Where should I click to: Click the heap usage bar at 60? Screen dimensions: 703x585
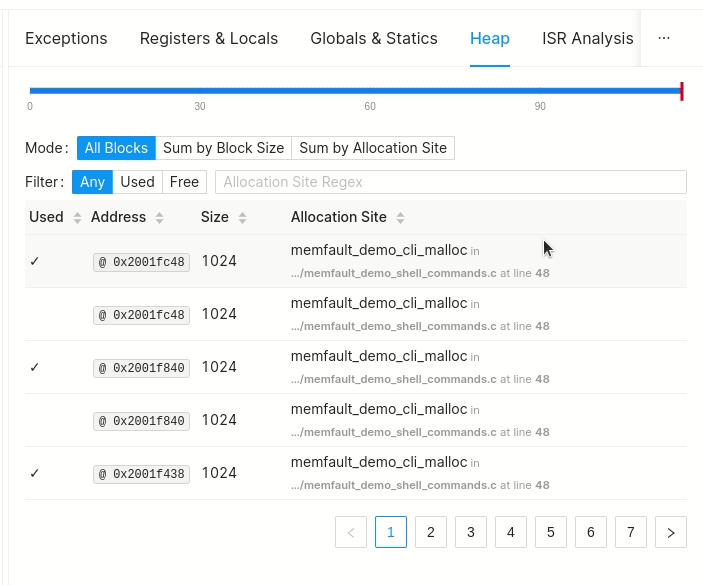(370, 91)
